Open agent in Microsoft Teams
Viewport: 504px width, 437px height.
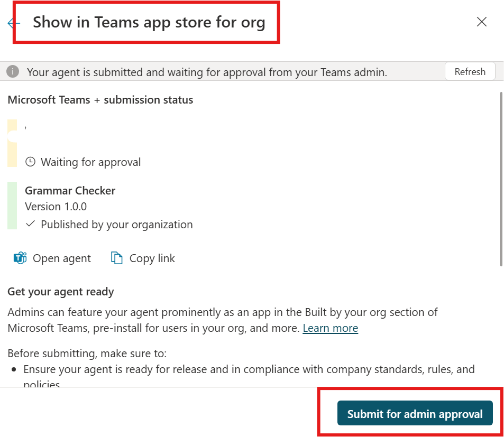51,258
